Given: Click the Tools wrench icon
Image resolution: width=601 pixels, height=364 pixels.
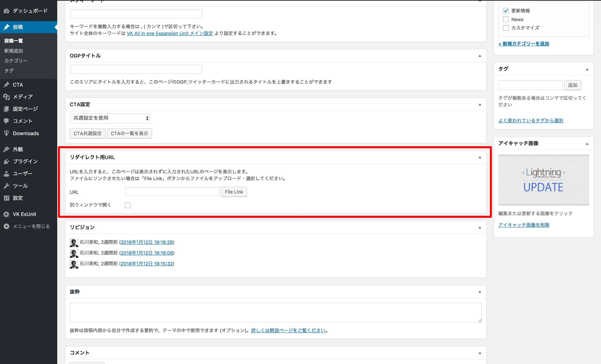Looking at the screenshot, I should pos(6,186).
